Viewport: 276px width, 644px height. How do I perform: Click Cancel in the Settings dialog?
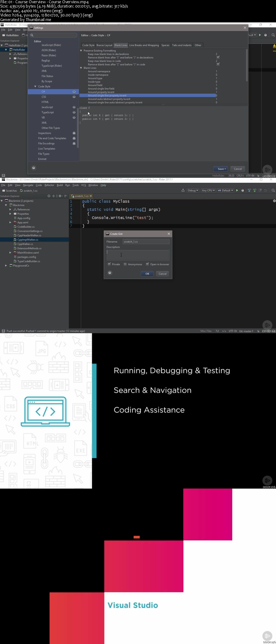click(238, 169)
